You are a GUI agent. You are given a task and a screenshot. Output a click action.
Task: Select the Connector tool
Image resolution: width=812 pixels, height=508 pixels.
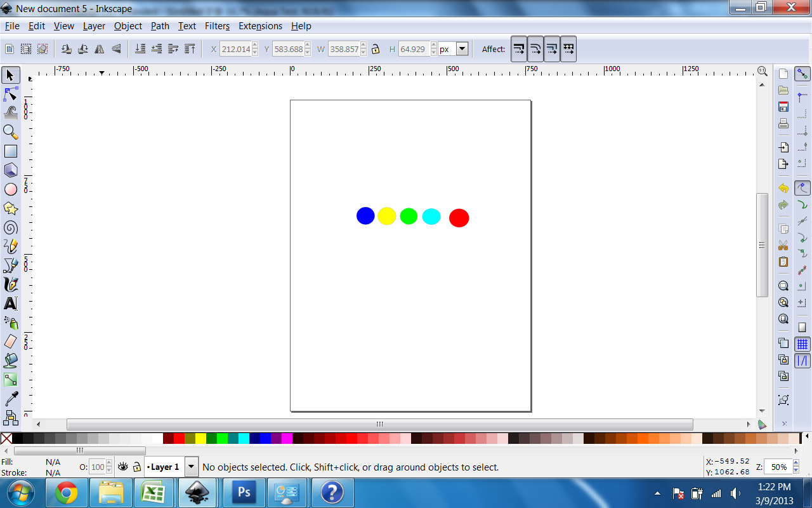tap(11, 417)
